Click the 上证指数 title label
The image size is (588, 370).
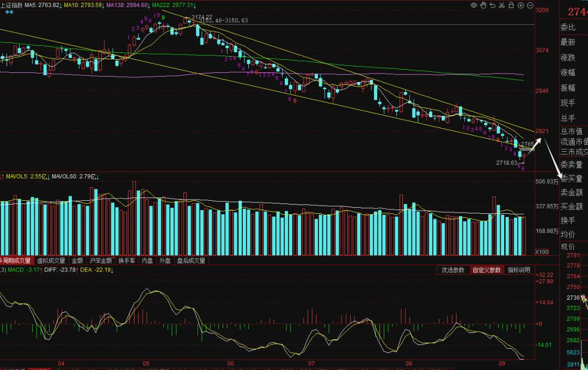11,5
